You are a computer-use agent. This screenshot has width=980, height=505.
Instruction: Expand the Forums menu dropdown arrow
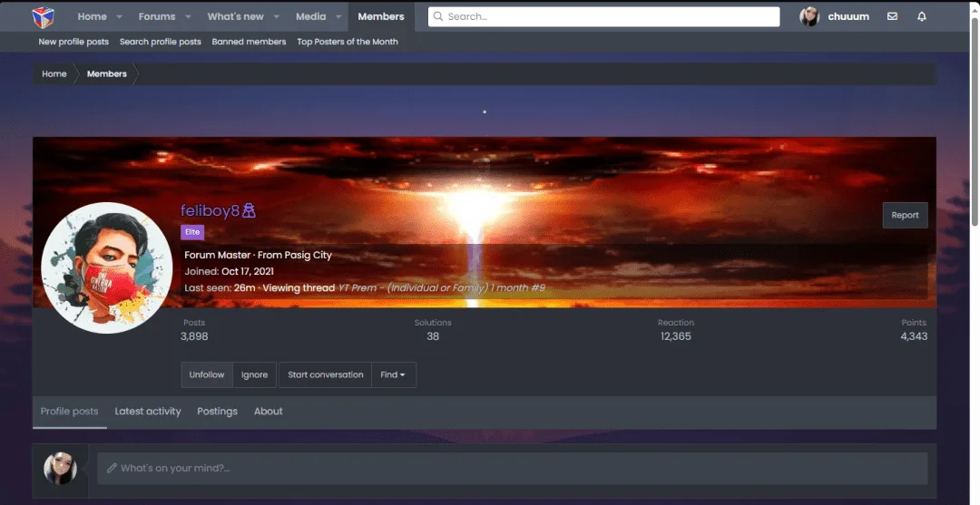[x=188, y=17]
